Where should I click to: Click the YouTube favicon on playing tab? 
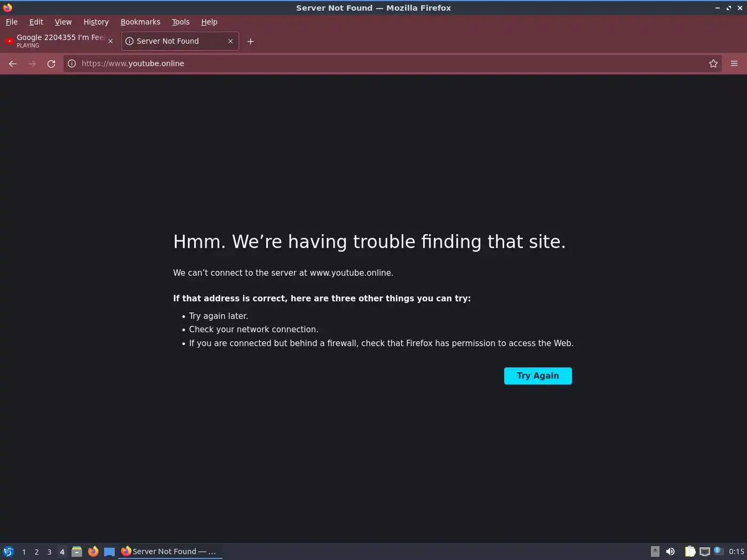point(9,41)
